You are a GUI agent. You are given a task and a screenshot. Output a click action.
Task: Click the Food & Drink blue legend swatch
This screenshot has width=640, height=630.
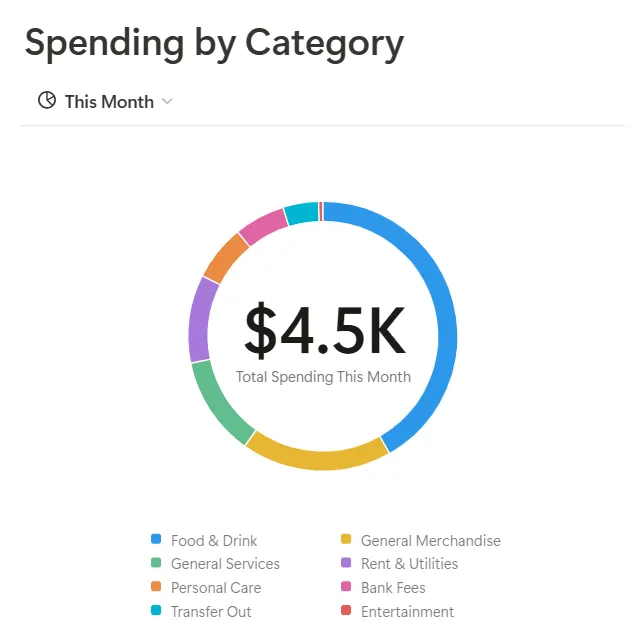click(156, 540)
